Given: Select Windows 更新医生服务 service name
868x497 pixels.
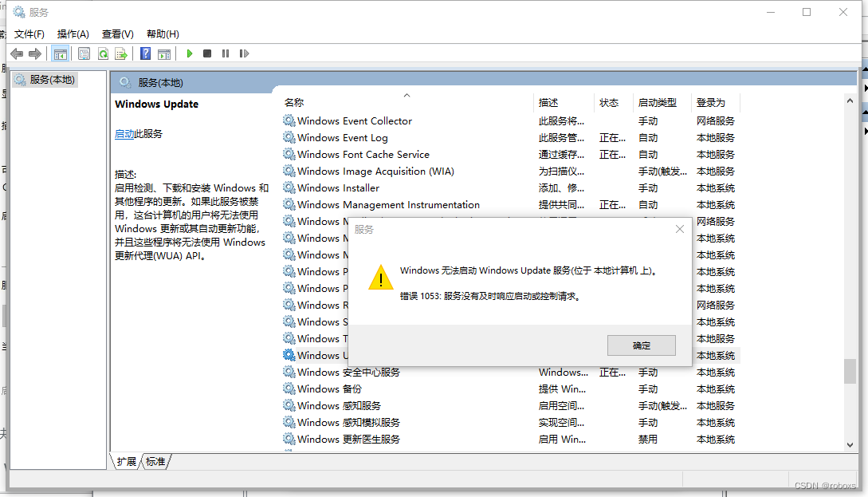Looking at the screenshot, I should (348, 439).
